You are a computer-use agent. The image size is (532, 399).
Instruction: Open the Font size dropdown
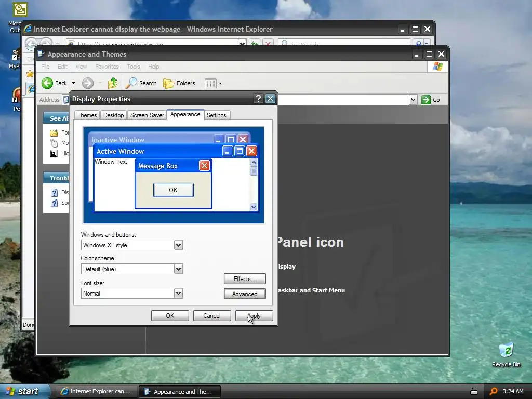[x=179, y=294]
